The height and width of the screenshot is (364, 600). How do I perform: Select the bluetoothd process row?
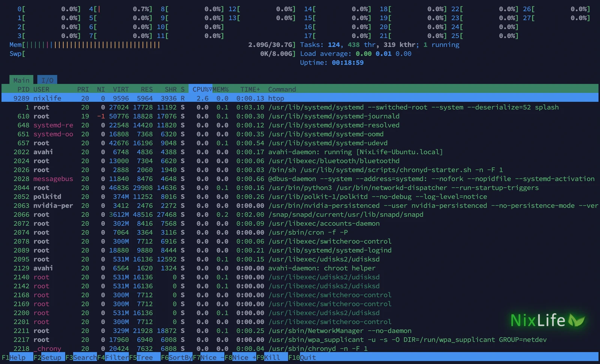point(300,161)
